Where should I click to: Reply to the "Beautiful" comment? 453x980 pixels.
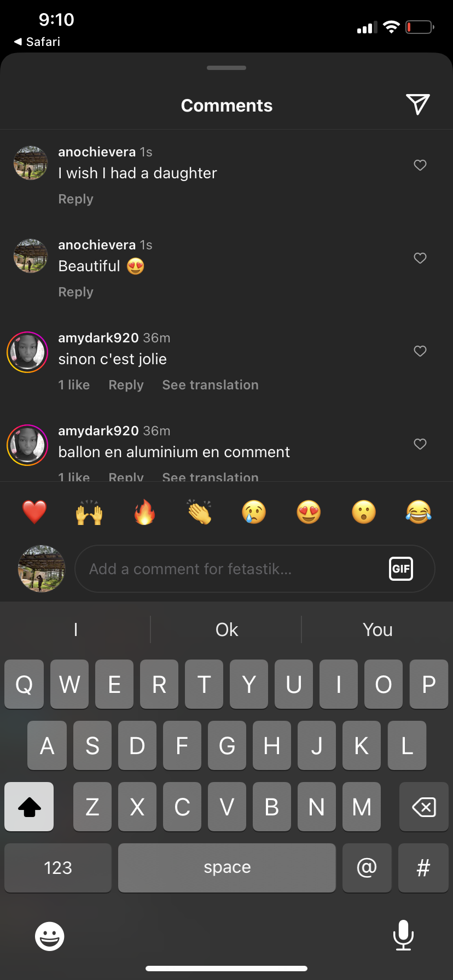pos(75,292)
